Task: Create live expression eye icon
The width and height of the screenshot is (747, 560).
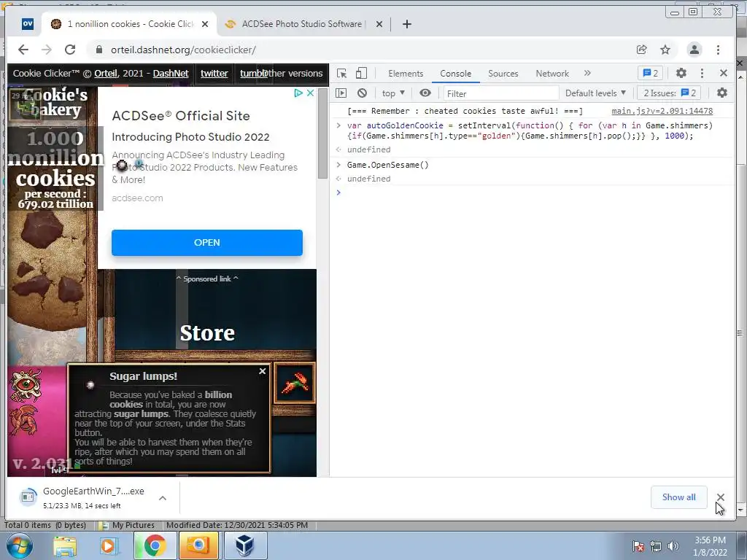Action: click(x=425, y=93)
